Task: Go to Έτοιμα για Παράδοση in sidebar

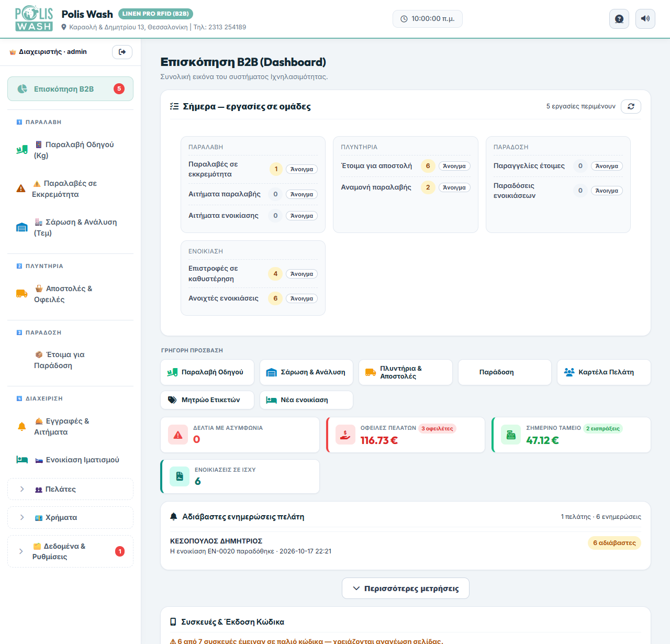Action: coord(70,360)
